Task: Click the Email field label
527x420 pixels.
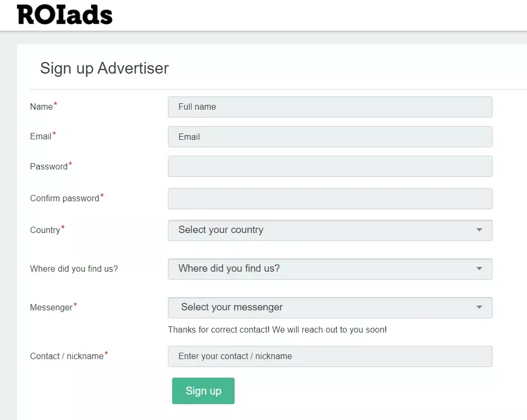Action: click(41, 137)
